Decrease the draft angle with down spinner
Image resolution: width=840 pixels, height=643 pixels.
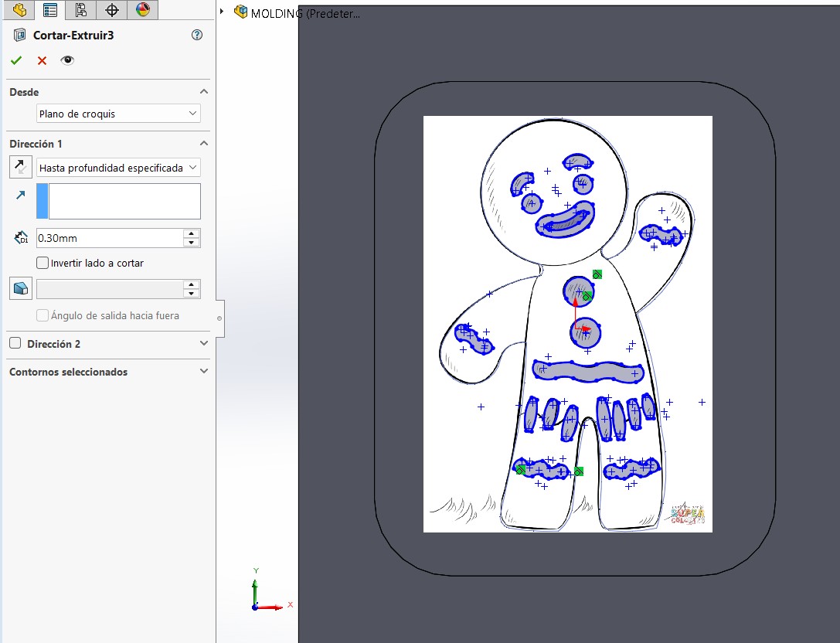(x=191, y=293)
